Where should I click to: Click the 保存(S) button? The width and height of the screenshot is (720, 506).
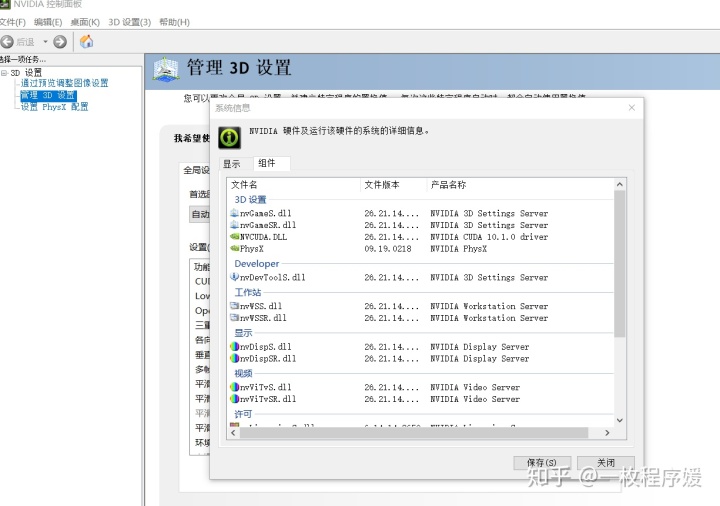click(542, 463)
